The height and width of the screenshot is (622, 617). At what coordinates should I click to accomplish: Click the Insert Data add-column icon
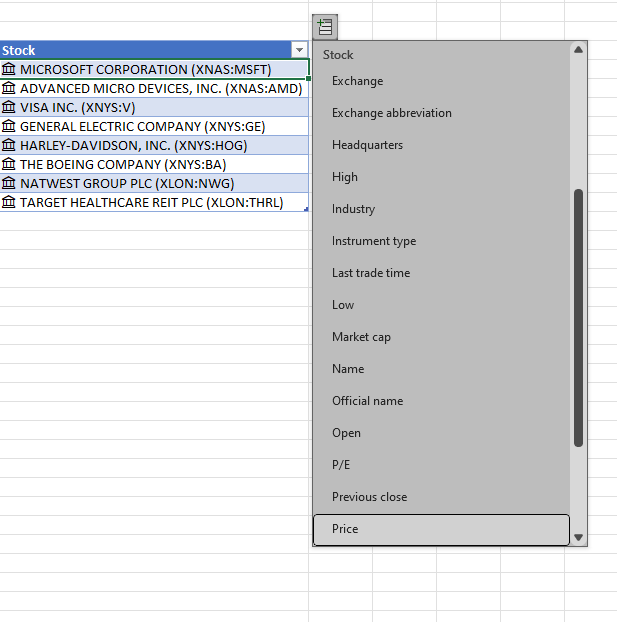click(325, 27)
